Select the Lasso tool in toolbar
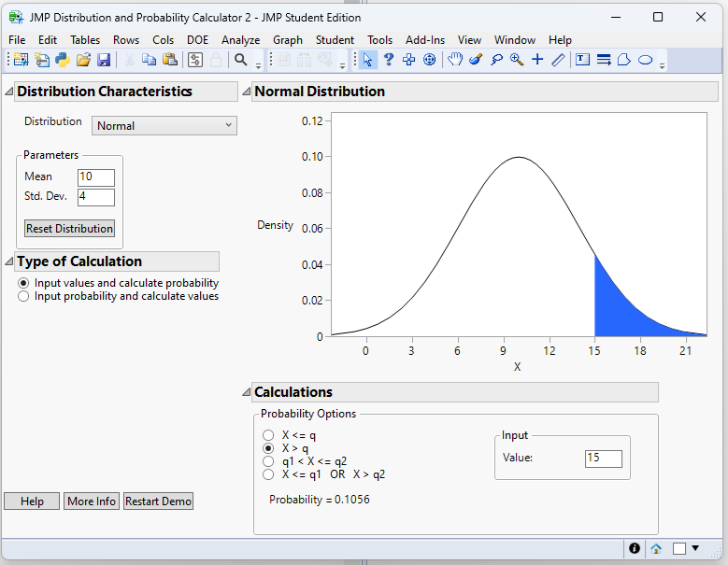This screenshot has width=728, height=565. [496, 60]
